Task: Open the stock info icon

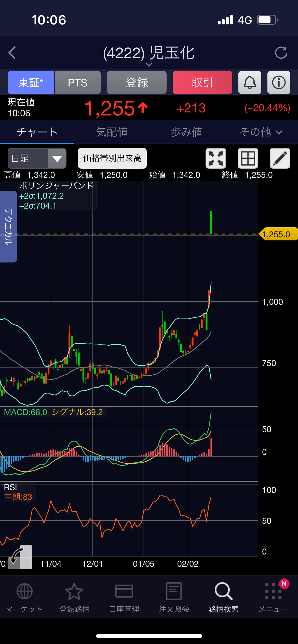Action: coord(279,83)
